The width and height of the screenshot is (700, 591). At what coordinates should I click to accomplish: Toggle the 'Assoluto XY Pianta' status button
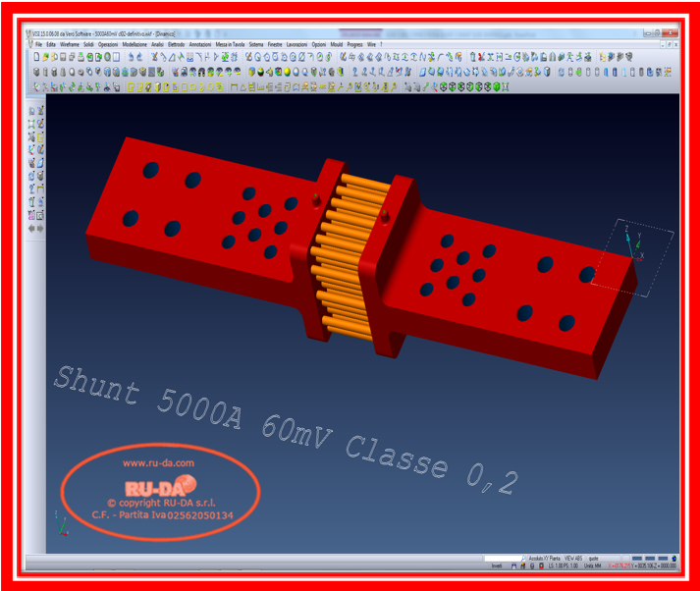pyautogui.click(x=545, y=559)
